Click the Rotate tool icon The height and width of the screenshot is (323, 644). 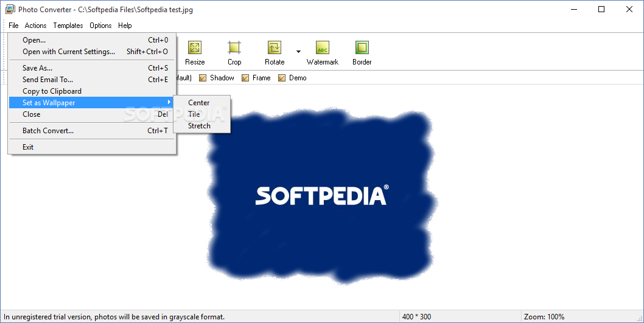275,47
